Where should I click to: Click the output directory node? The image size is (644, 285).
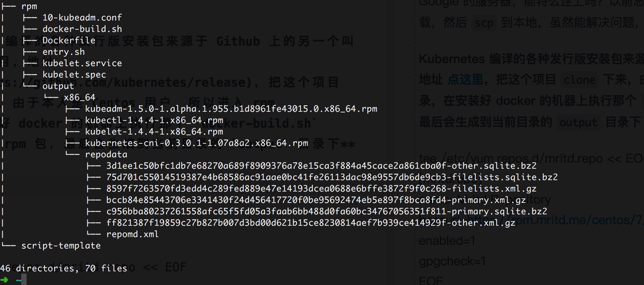(58, 86)
